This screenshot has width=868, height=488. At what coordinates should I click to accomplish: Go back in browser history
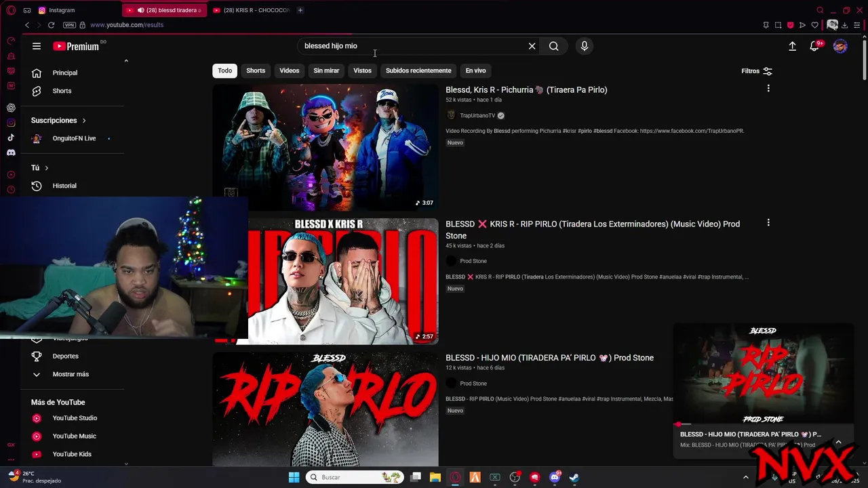[27, 25]
